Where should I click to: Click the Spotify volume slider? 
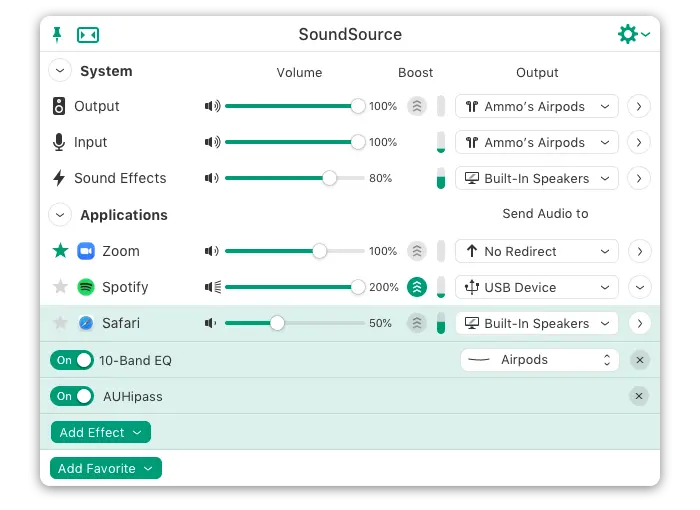tap(295, 287)
